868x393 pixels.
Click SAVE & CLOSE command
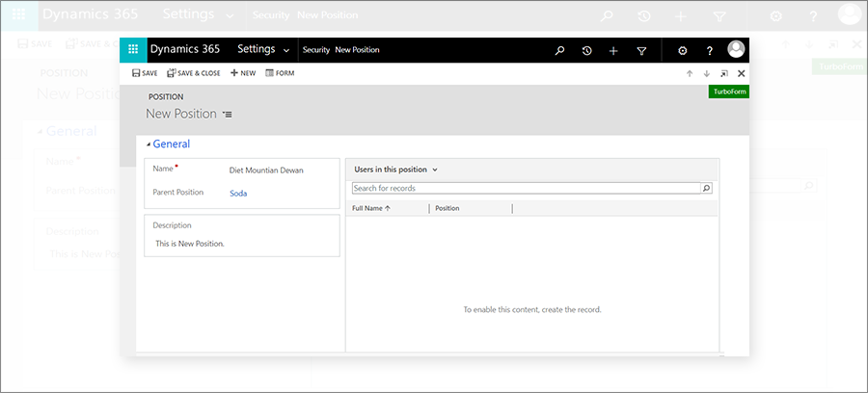click(194, 73)
